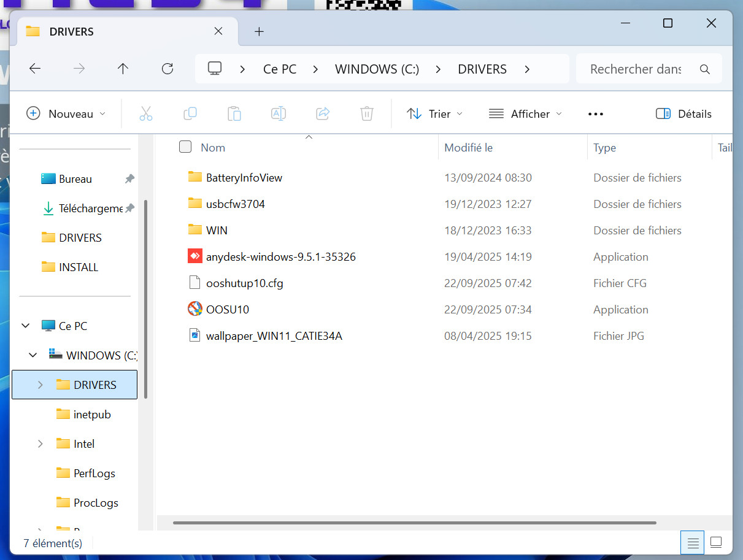Click the Nouveau button
This screenshot has height=560, width=743.
click(66, 113)
